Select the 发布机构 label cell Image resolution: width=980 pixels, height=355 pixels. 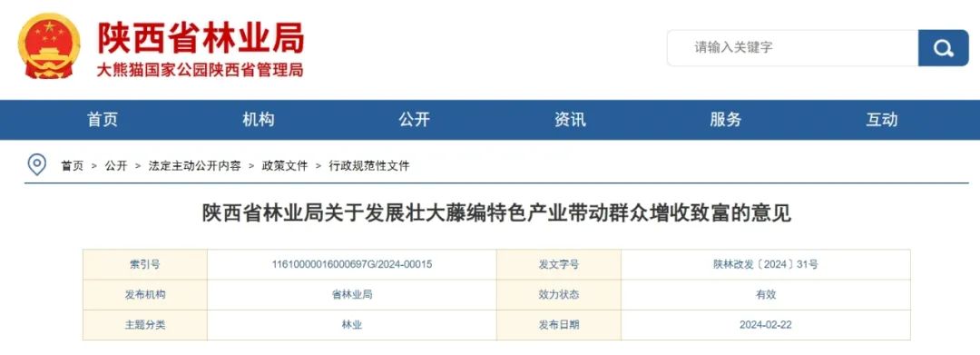[145, 294]
